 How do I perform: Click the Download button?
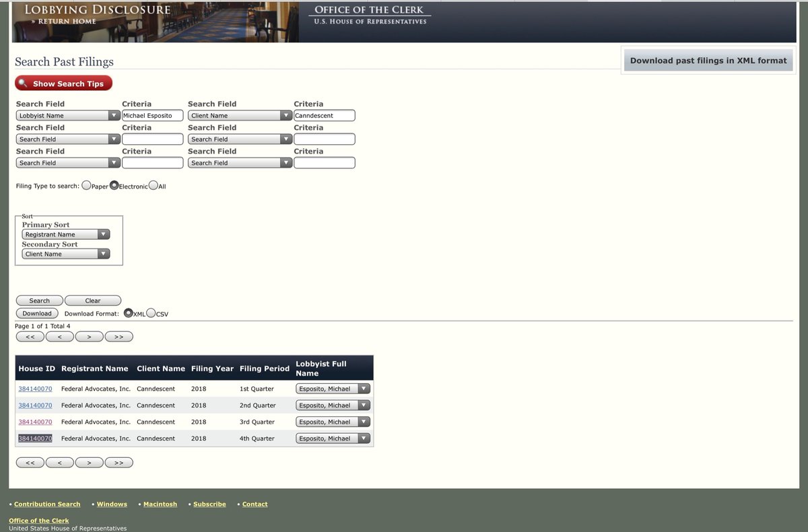pyautogui.click(x=36, y=313)
